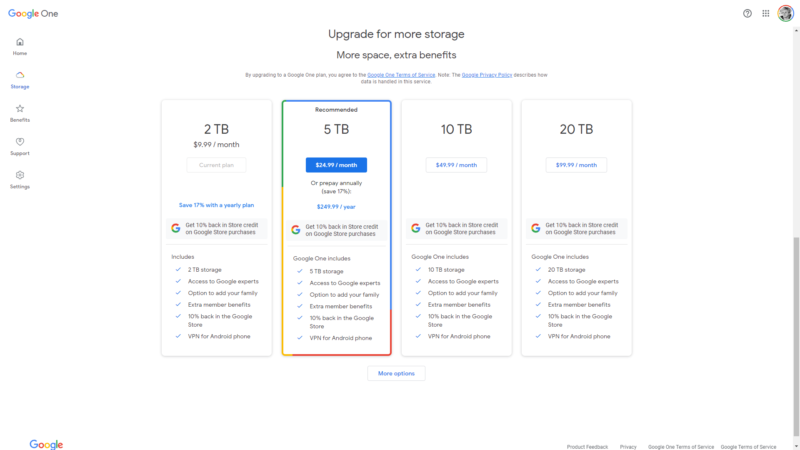The width and height of the screenshot is (800, 450).
Task: Open the Google apps grid icon
Action: tap(766, 14)
